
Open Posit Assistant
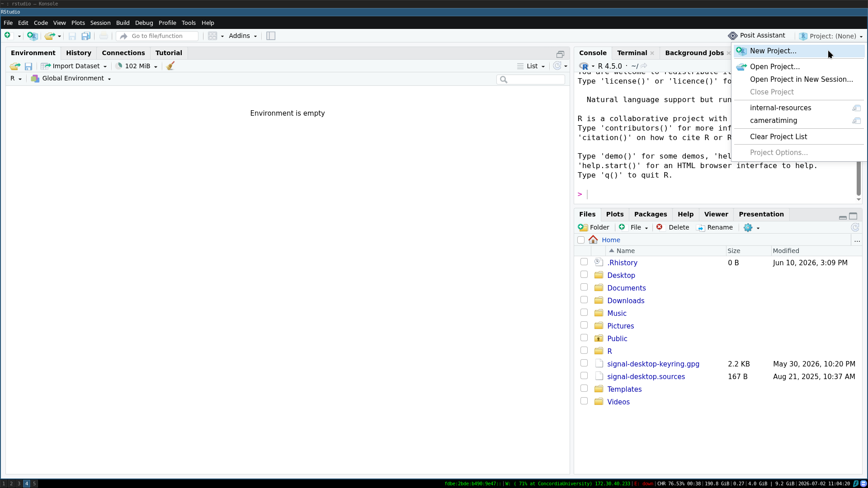pyautogui.click(x=756, y=35)
